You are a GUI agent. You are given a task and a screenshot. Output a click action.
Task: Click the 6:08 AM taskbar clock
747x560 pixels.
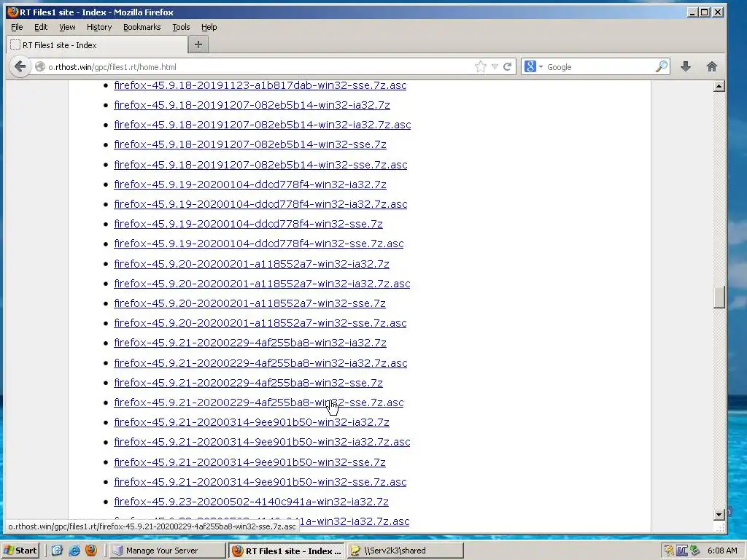pyautogui.click(x=722, y=551)
